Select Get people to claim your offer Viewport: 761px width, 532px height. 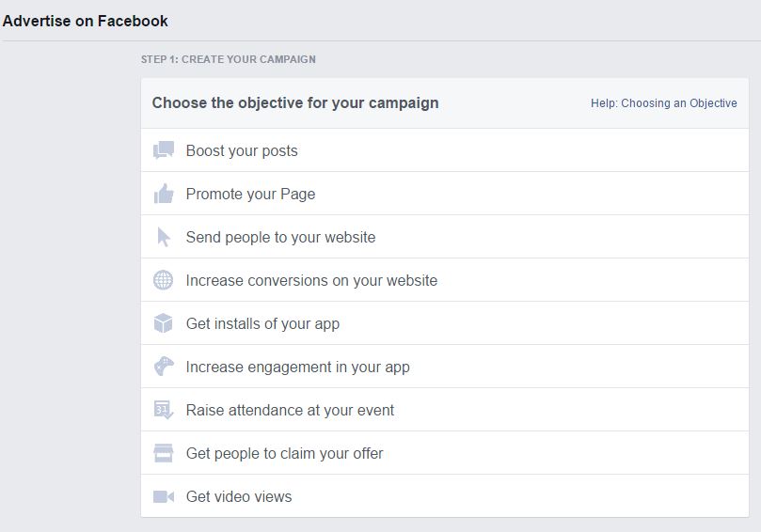point(284,453)
